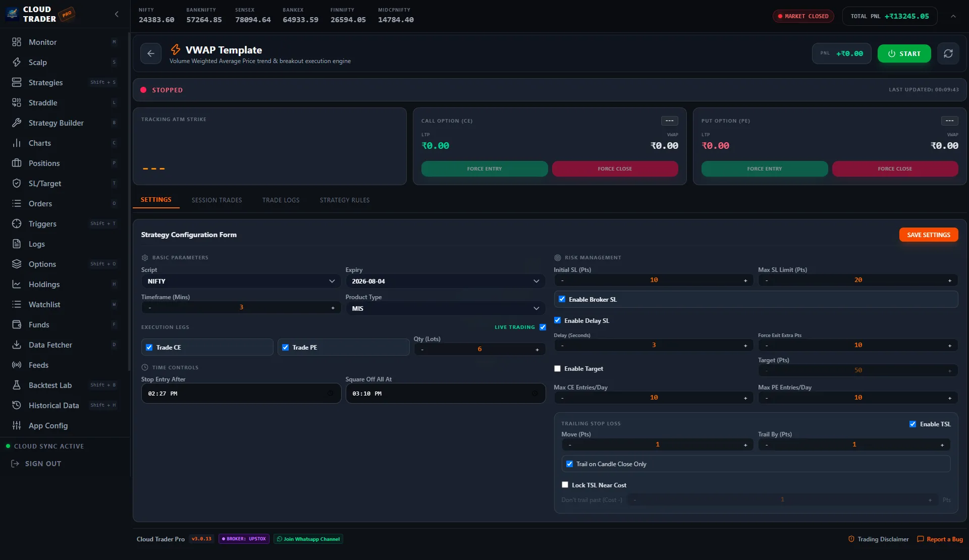Viewport: 969px width, 560px height.
Task: Uncheck the Trade PE checkbox
Action: pos(286,347)
